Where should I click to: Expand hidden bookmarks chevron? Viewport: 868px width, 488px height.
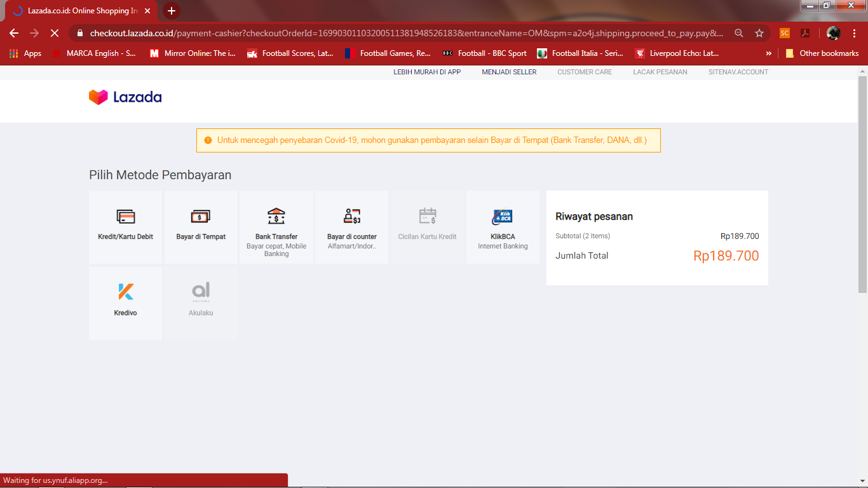point(769,53)
